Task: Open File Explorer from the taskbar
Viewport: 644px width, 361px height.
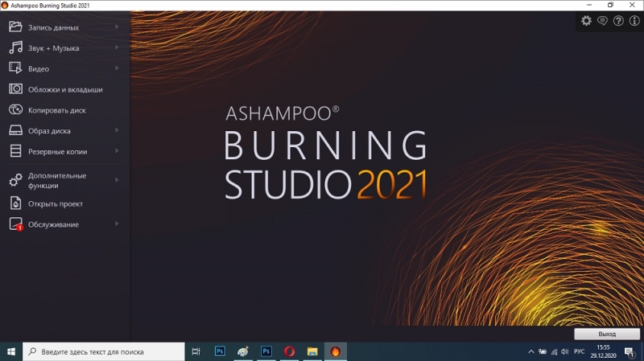Action: coord(312,351)
